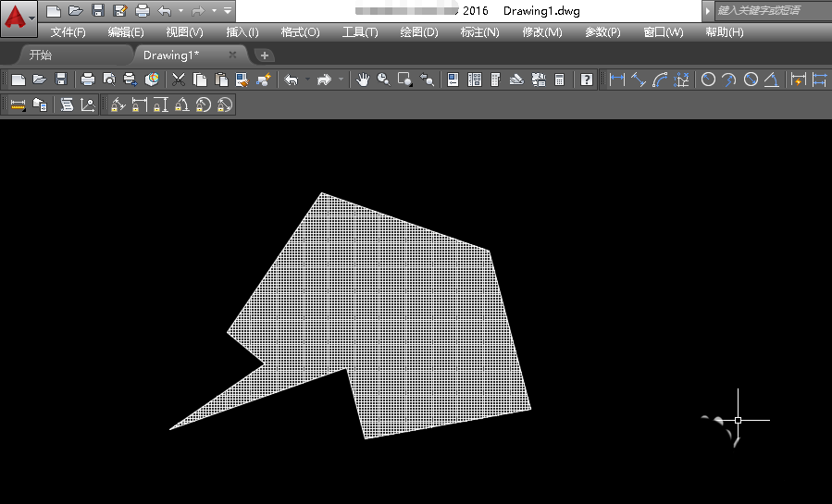Click the Block Editor icon

coord(263,80)
